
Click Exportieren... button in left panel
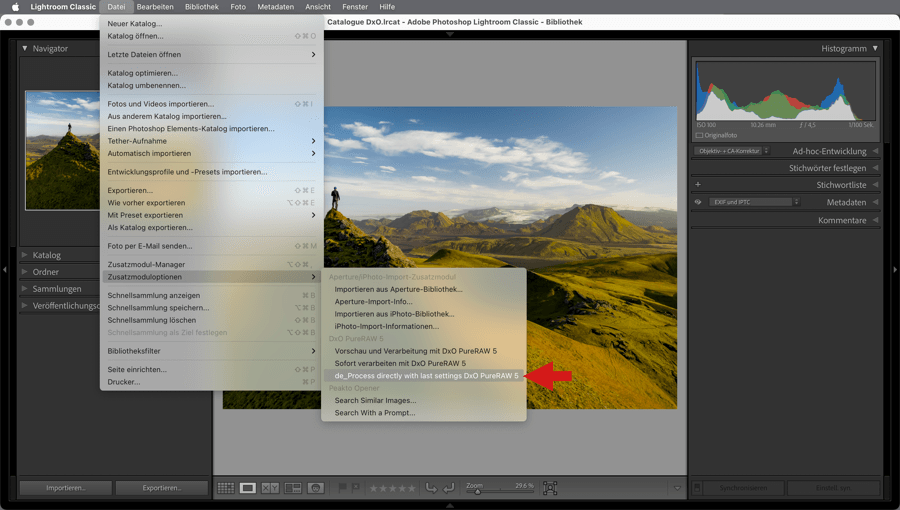tap(162, 488)
